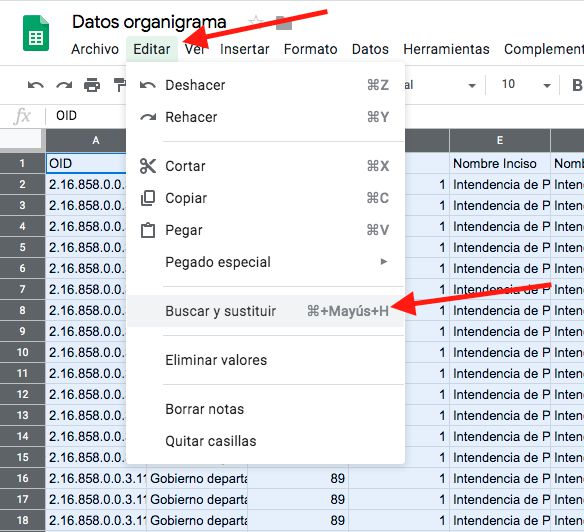Image resolution: width=584 pixels, height=532 pixels.
Task: Open the font family dropdown arrow
Action: click(x=472, y=86)
